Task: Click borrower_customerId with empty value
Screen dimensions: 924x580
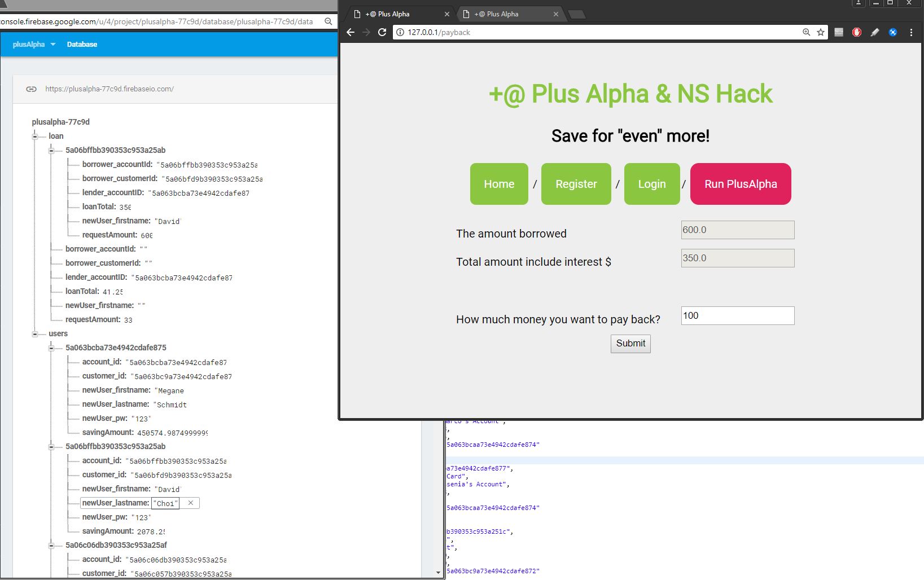Action: tap(109, 263)
